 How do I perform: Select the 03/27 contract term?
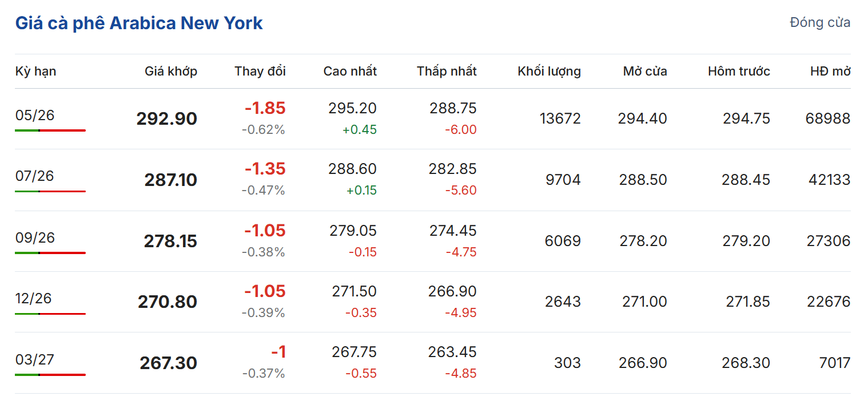pyautogui.click(x=35, y=359)
